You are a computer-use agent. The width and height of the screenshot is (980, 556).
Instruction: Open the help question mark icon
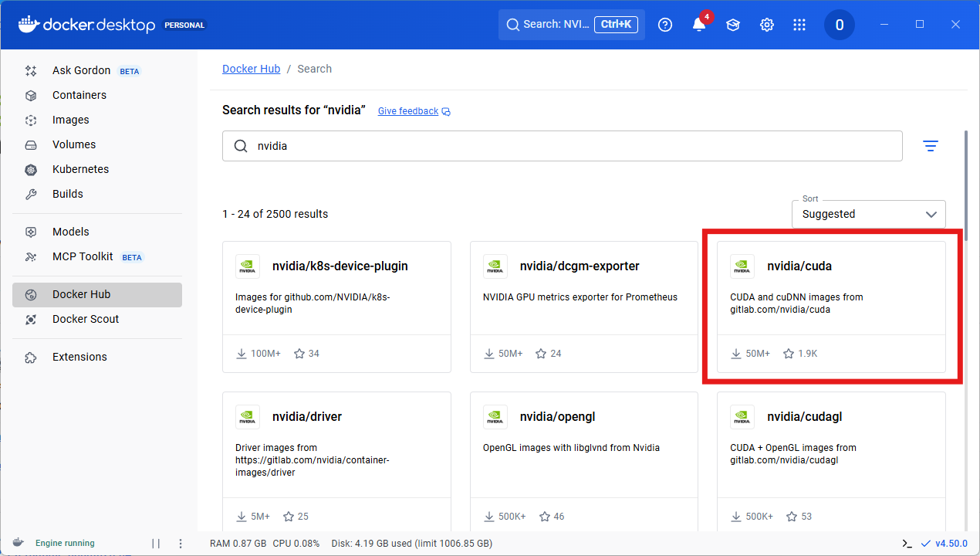tap(665, 25)
